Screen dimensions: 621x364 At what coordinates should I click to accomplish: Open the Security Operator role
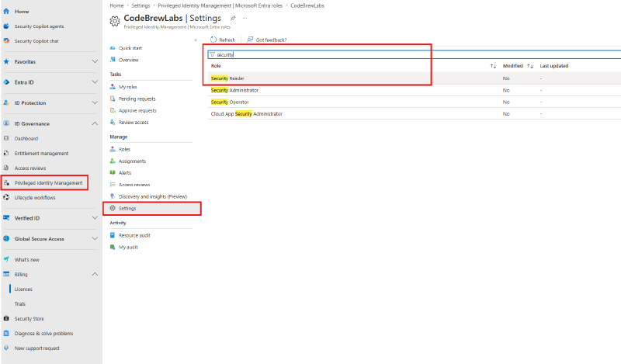click(230, 102)
